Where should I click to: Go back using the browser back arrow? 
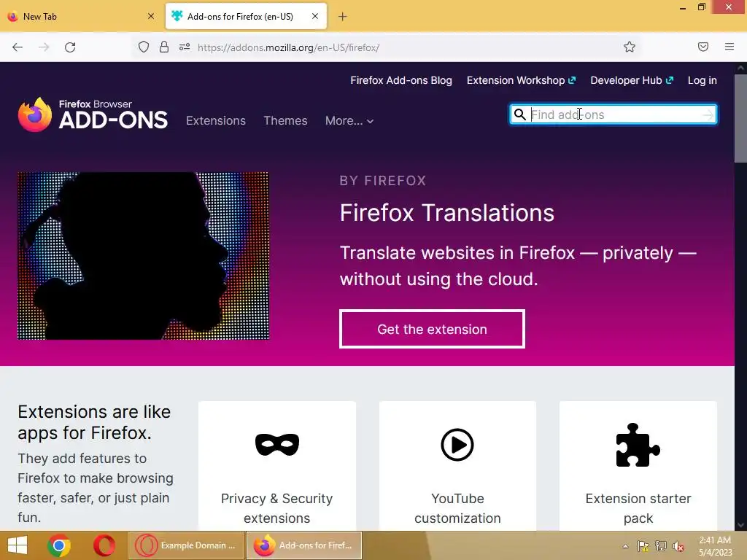click(x=18, y=47)
